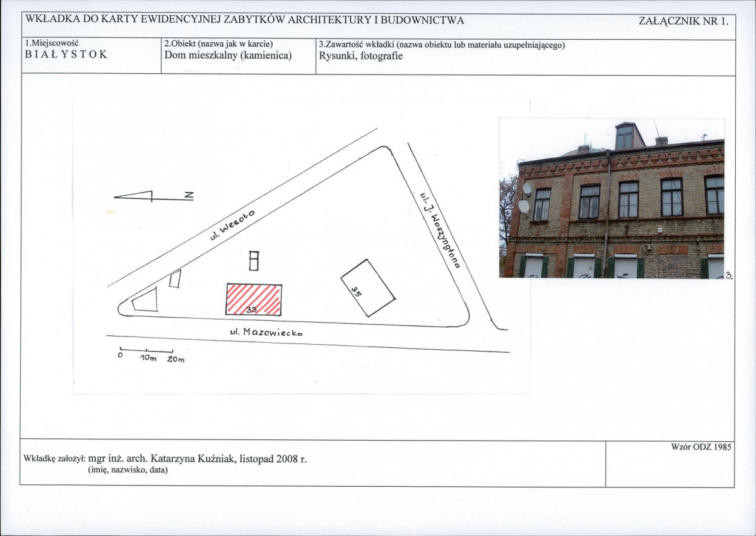
Task: Click the Wzór ODZ 1985 label
Action: click(x=700, y=447)
